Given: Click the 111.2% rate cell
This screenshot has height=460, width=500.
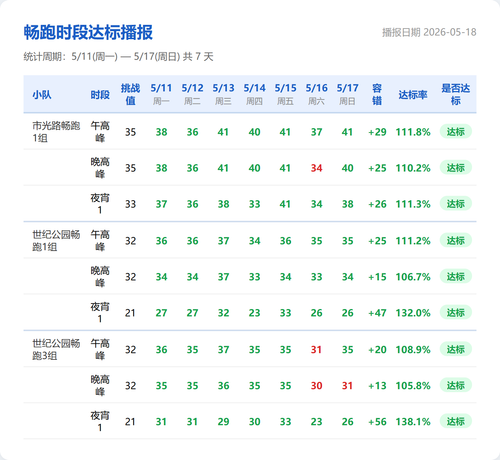Looking at the screenshot, I should tap(413, 241).
